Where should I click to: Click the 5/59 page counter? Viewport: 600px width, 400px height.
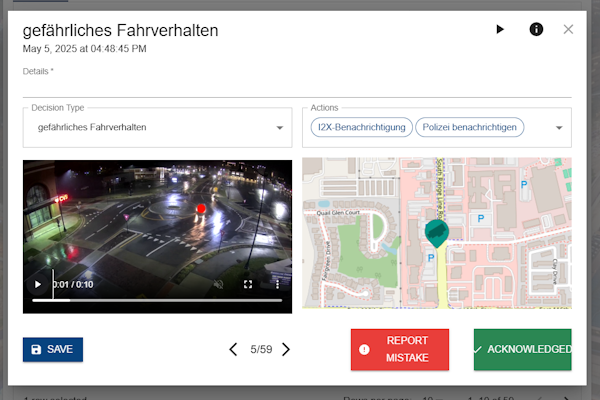click(x=261, y=349)
